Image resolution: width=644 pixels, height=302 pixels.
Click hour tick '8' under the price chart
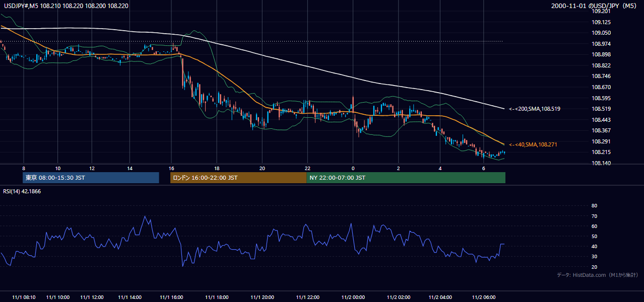tap(23, 168)
